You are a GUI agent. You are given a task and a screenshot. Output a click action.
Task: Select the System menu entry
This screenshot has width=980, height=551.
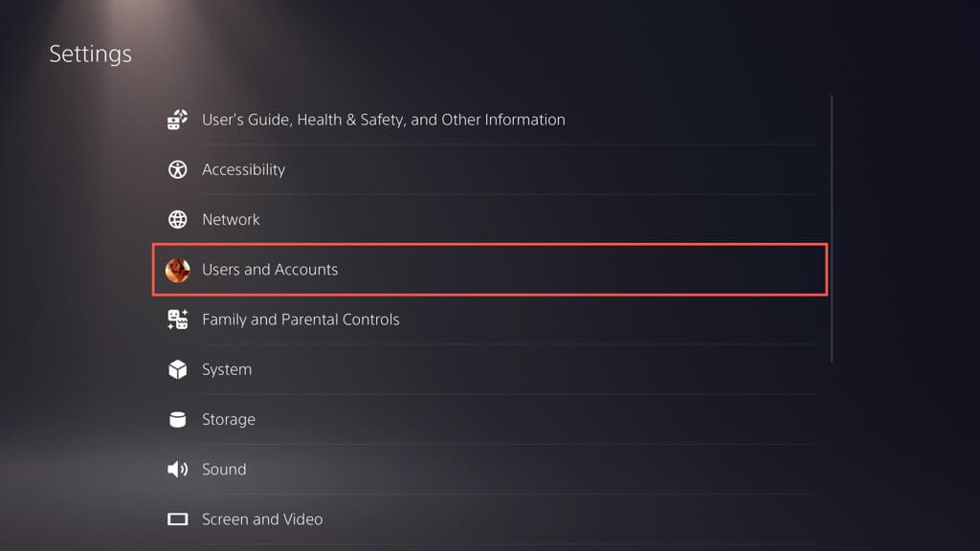pos(227,369)
